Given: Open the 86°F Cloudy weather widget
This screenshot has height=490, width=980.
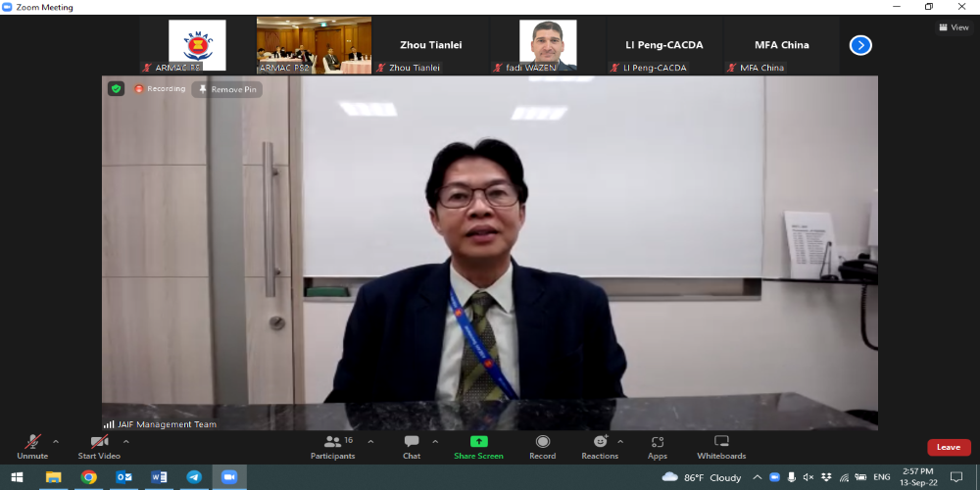Looking at the screenshot, I should tap(702, 477).
